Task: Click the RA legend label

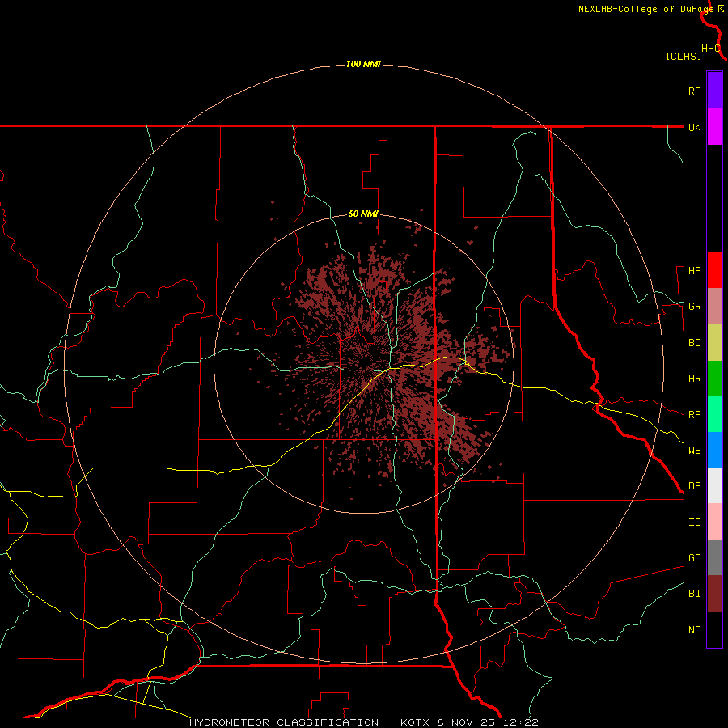Action: 694,415
